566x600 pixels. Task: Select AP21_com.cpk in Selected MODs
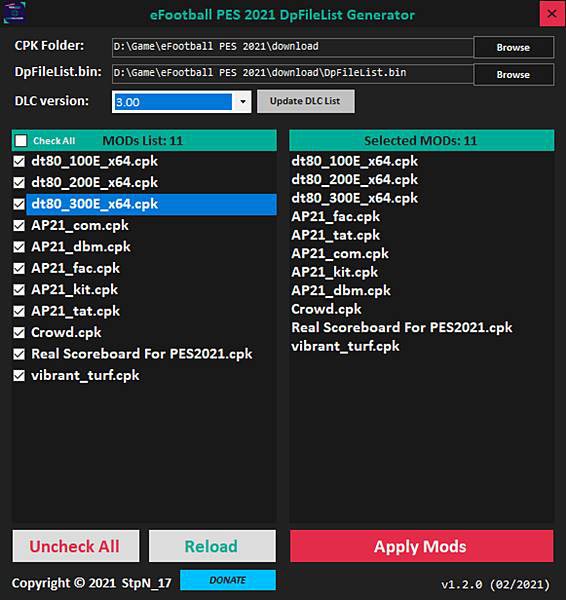340,253
